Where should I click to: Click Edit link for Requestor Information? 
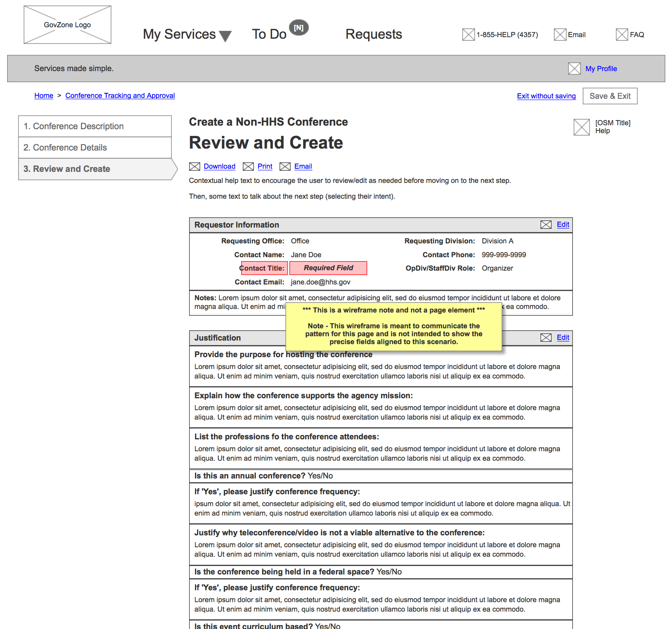click(563, 224)
